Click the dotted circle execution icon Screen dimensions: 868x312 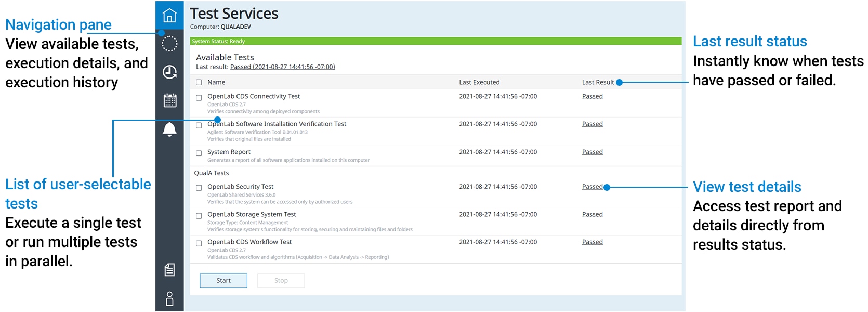(x=169, y=44)
